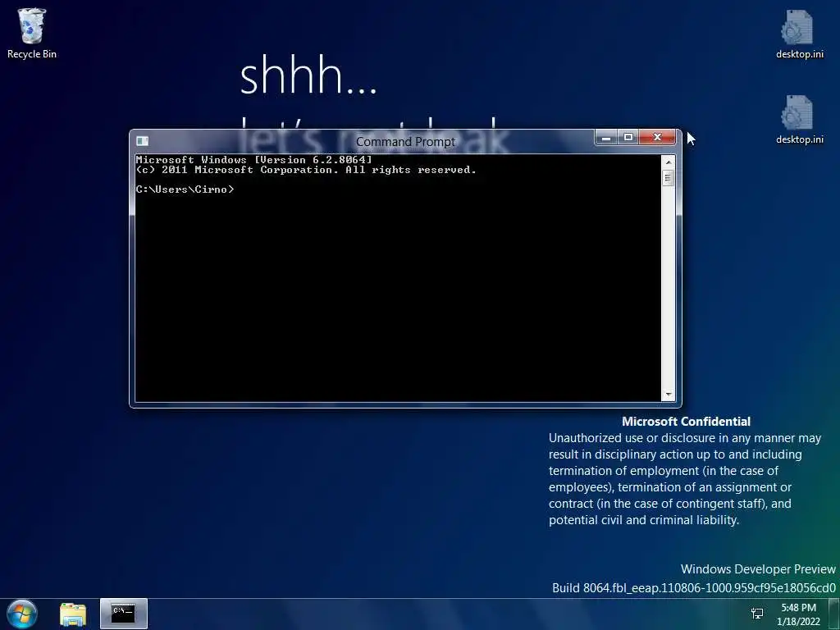The image size is (840, 630).
Task: Open the Start menu orb
Action: click(22, 614)
